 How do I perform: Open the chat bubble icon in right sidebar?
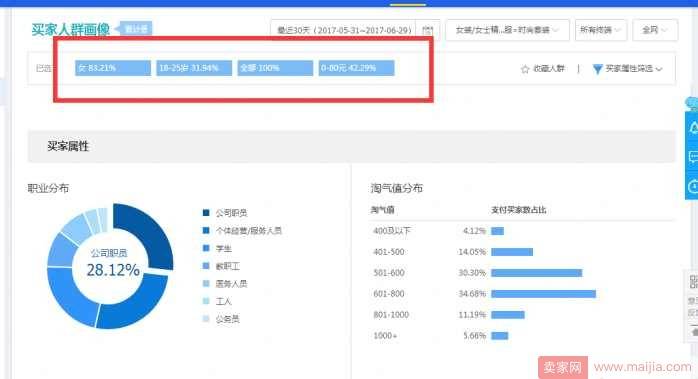[x=693, y=157]
